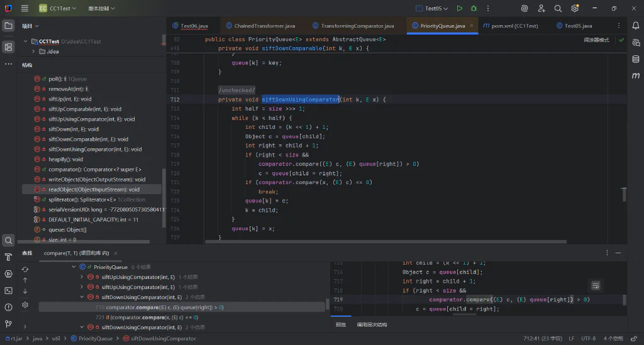
Task: Open the Terminal tool window icon
Action: [8, 290]
